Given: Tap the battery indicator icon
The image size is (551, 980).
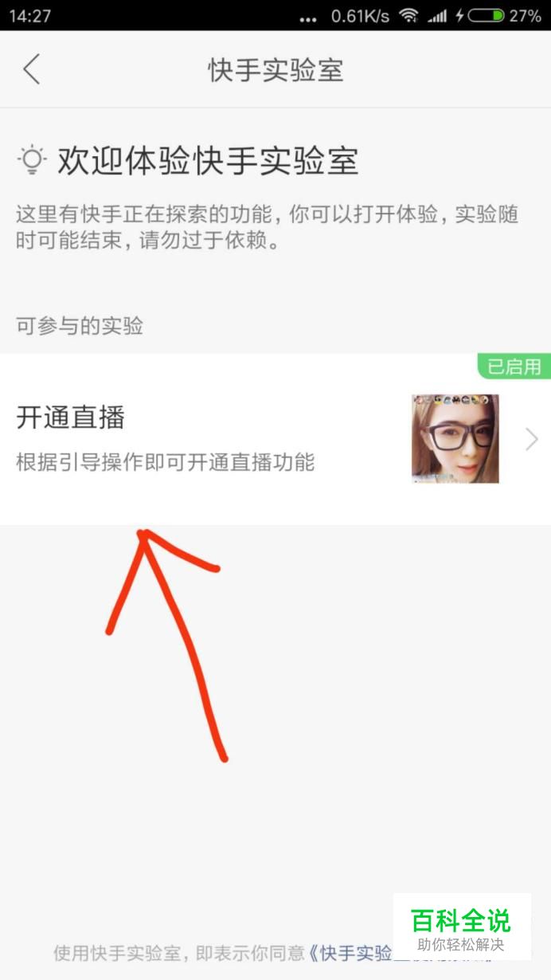Looking at the screenshot, I should pyautogui.click(x=487, y=15).
